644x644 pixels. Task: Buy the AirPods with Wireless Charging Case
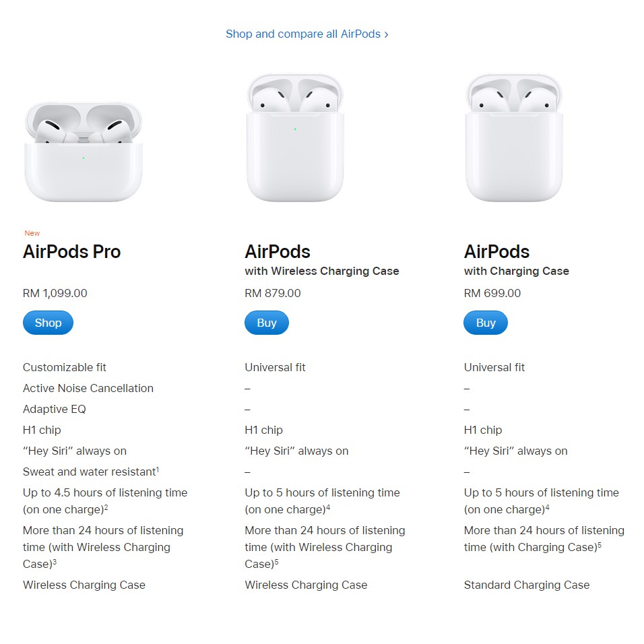tap(266, 323)
